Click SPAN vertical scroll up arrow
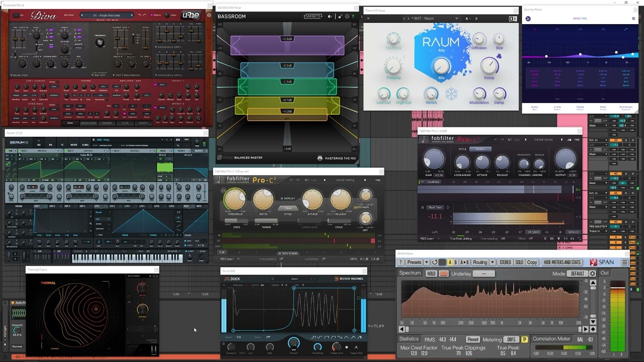This screenshot has height=362, width=644. coord(593,283)
